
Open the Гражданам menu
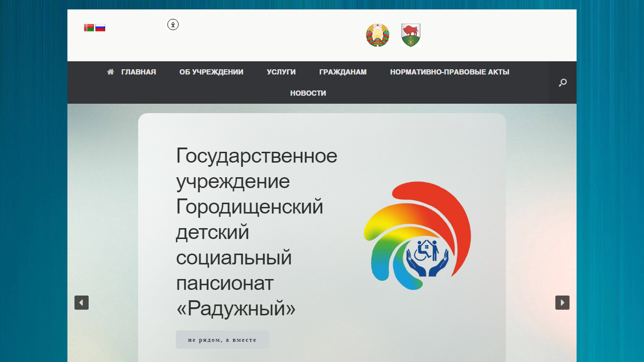click(343, 72)
